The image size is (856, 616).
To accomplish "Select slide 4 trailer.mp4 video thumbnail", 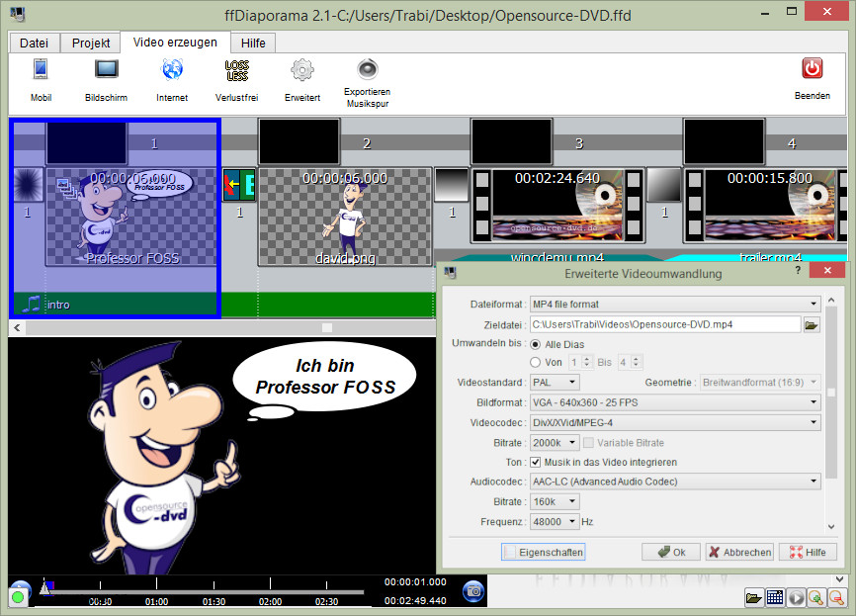I will [x=765, y=206].
